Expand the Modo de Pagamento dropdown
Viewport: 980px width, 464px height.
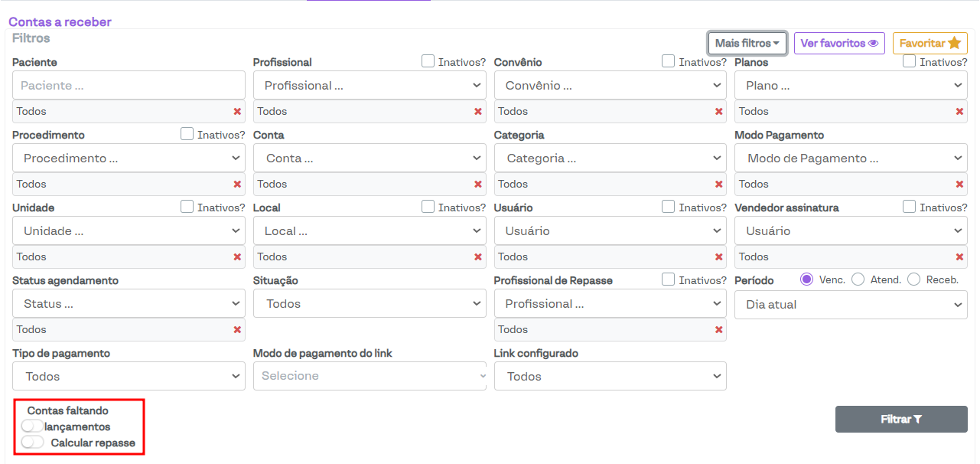(851, 158)
